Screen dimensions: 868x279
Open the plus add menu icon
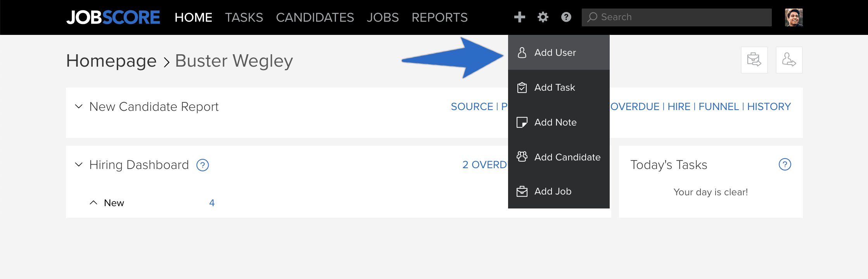click(x=519, y=17)
